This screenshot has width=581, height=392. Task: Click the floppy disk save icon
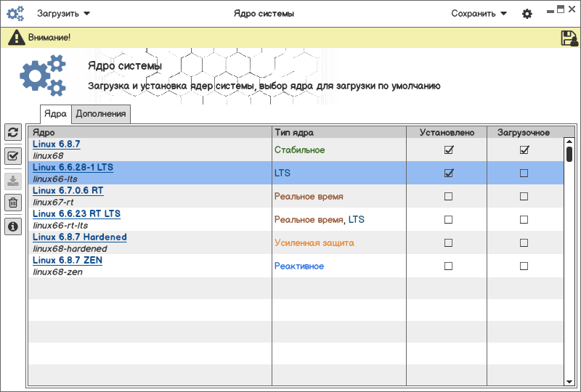[569, 38]
